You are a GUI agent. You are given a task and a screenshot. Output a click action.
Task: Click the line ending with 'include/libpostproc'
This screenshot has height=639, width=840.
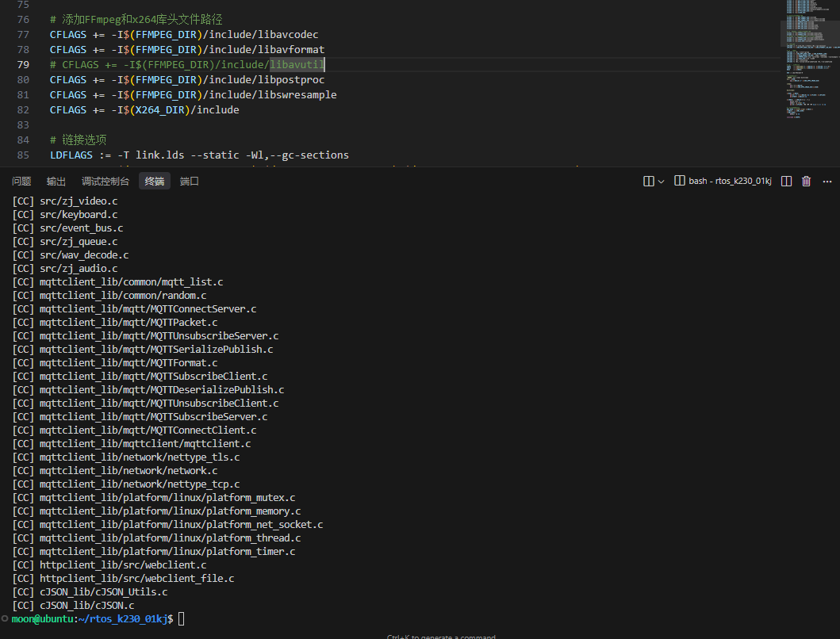coord(187,79)
